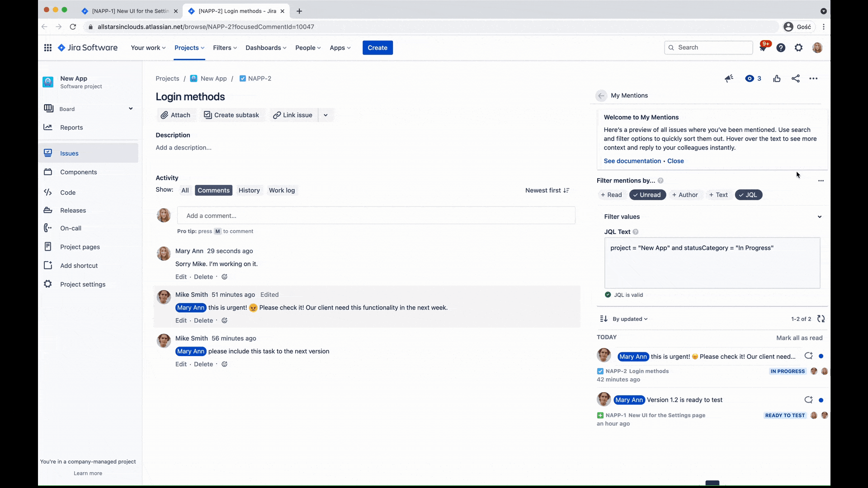Click the thumbs-up vote icon
The height and width of the screenshot is (488, 868).
(x=777, y=79)
